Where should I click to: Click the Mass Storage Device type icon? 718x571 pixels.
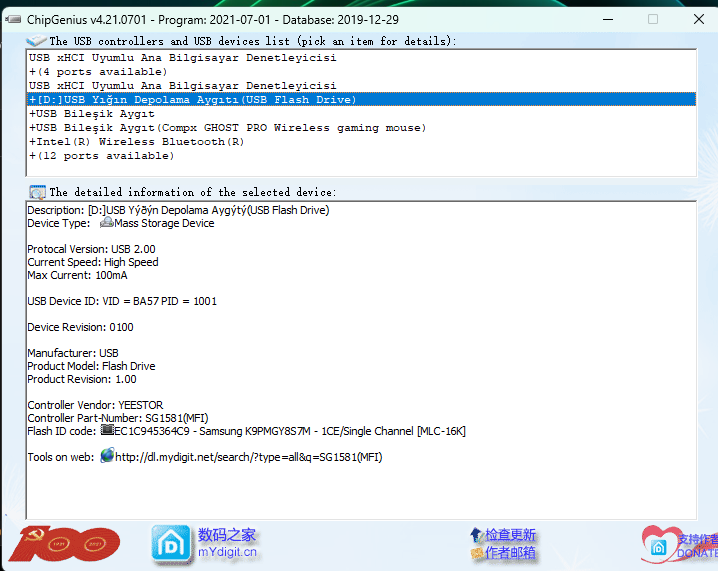point(107,223)
